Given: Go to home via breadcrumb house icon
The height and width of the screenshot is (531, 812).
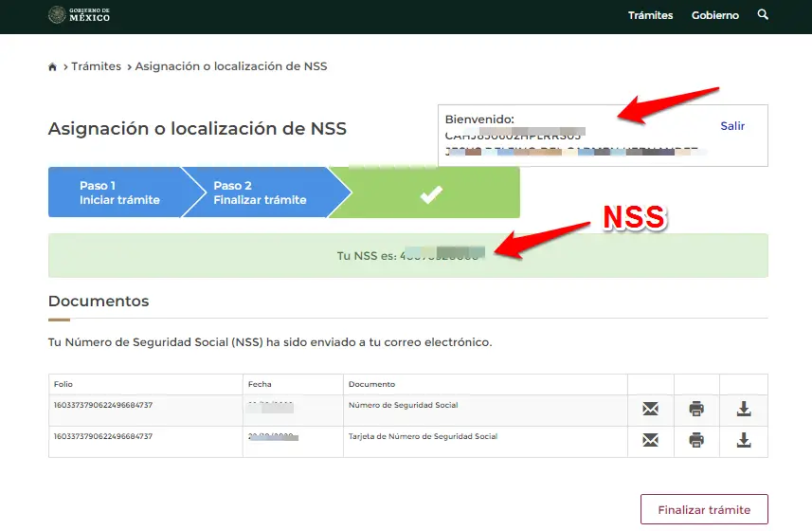Looking at the screenshot, I should pos(52,66).
